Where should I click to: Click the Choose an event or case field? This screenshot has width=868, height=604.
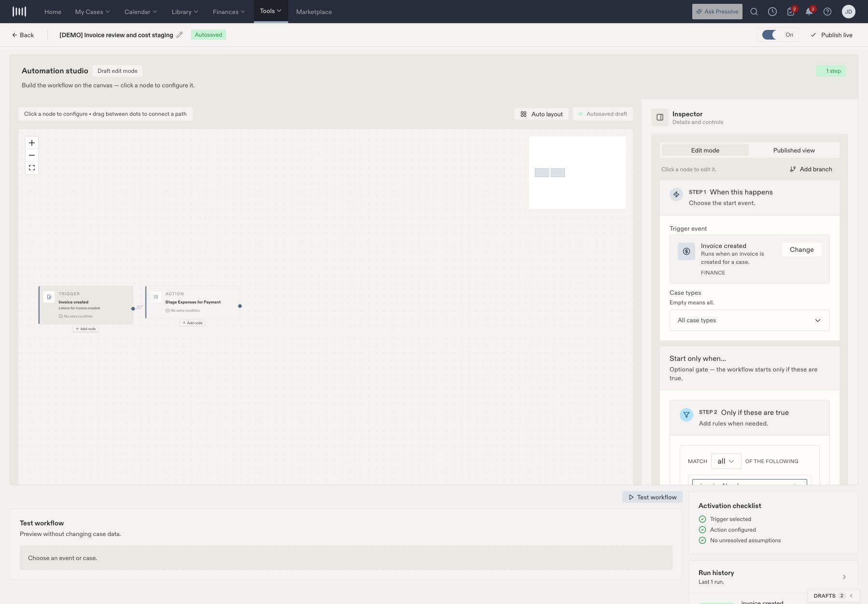coord(346,558)
